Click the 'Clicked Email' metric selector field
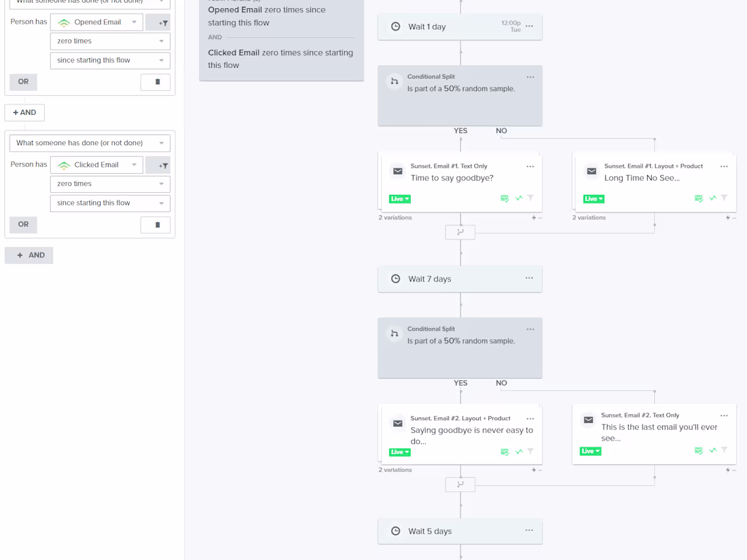This screenshot has height=560, width=747. pyautogui.click(x=95, y=165)
